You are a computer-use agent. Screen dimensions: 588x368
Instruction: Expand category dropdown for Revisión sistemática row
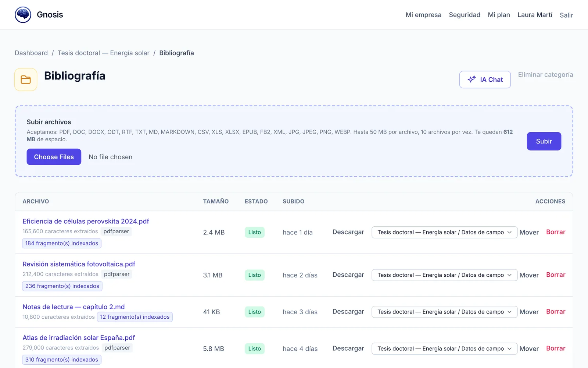pos(444,275)
